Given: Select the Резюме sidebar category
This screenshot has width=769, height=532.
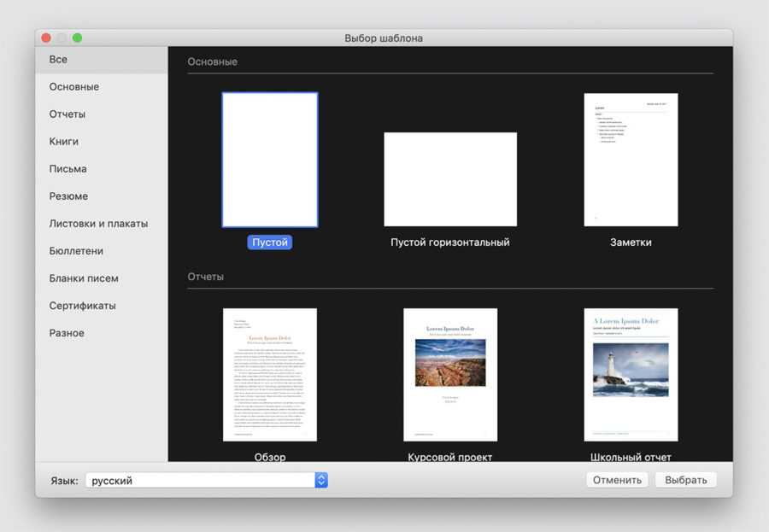Looking at the screenshot, I should pos(68,196).
